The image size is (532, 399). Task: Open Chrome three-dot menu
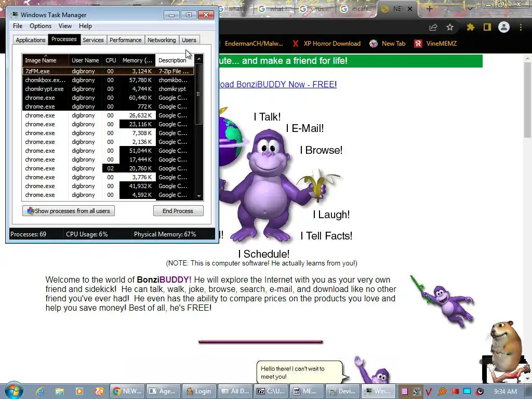pos(521,28)
